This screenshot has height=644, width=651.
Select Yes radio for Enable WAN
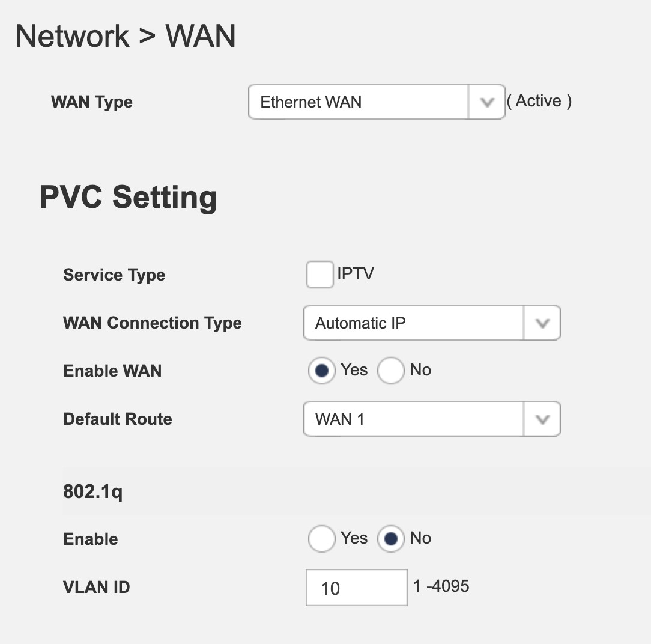pos(322,371)
